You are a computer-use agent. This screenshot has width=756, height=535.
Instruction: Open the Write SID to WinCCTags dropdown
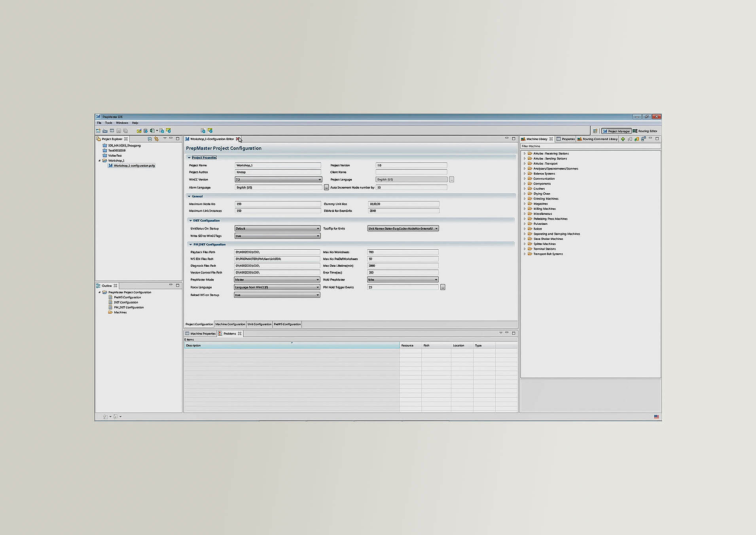click(277, 236)
